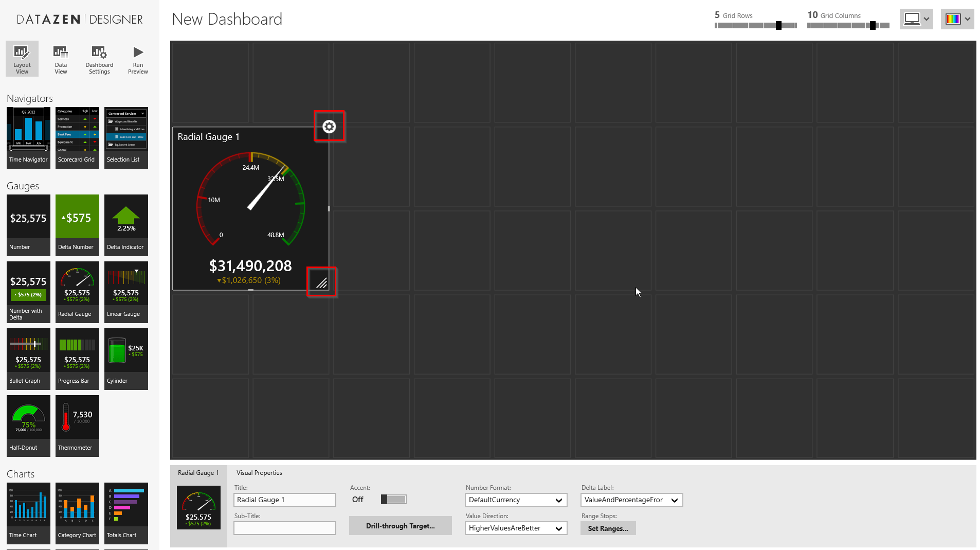Pick the Half-Donut gauge tile
Screen dimensions: 980x550
[28, 425]
